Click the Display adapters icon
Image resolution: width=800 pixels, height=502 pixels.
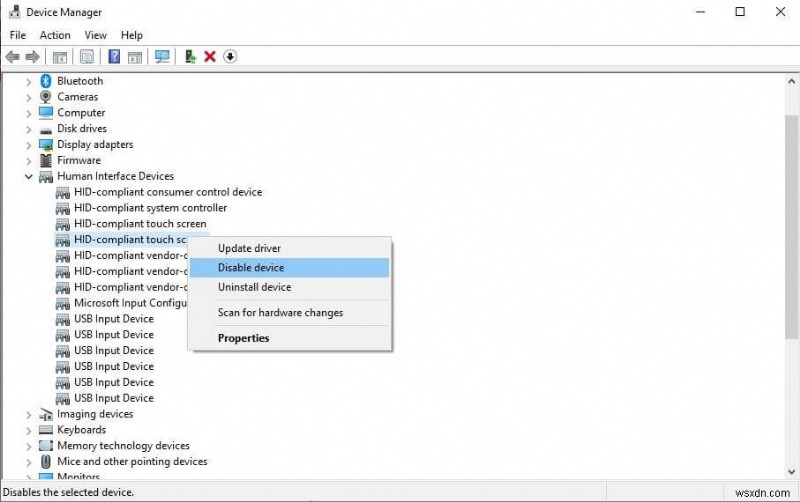(46, 145)
